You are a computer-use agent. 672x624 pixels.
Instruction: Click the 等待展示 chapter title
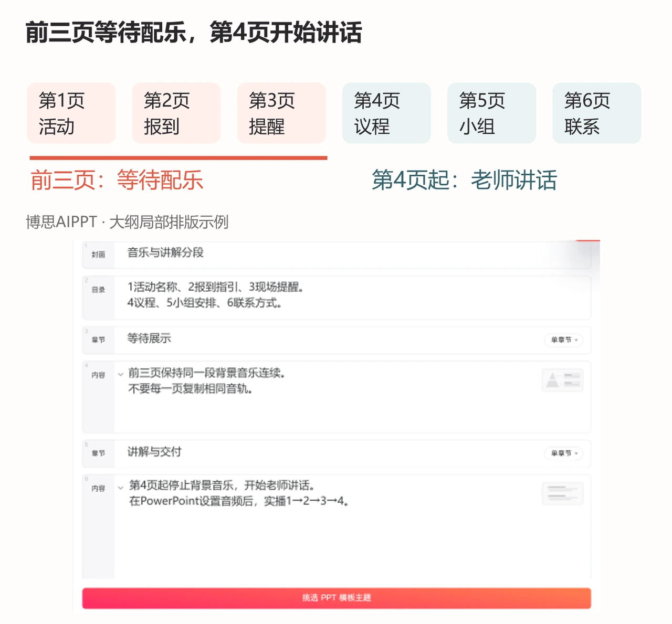click(x=149, y=339)
